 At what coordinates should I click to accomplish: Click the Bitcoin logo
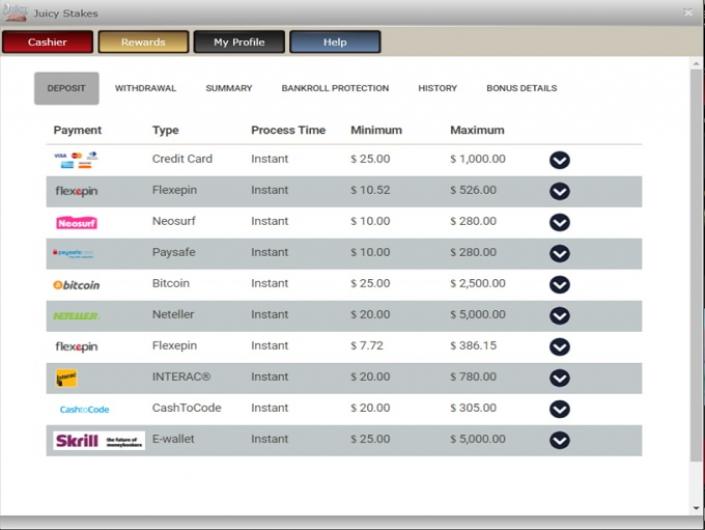click(x=77, y=285)
